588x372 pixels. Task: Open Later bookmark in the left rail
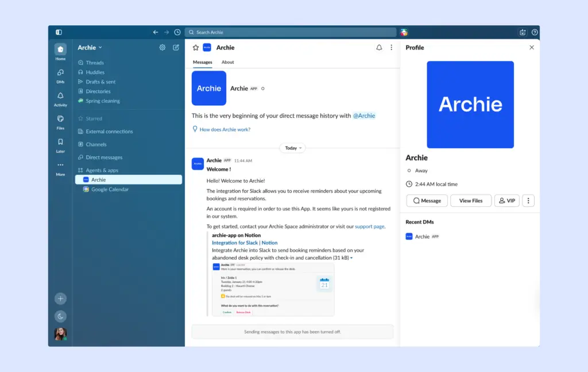[60, 145]
